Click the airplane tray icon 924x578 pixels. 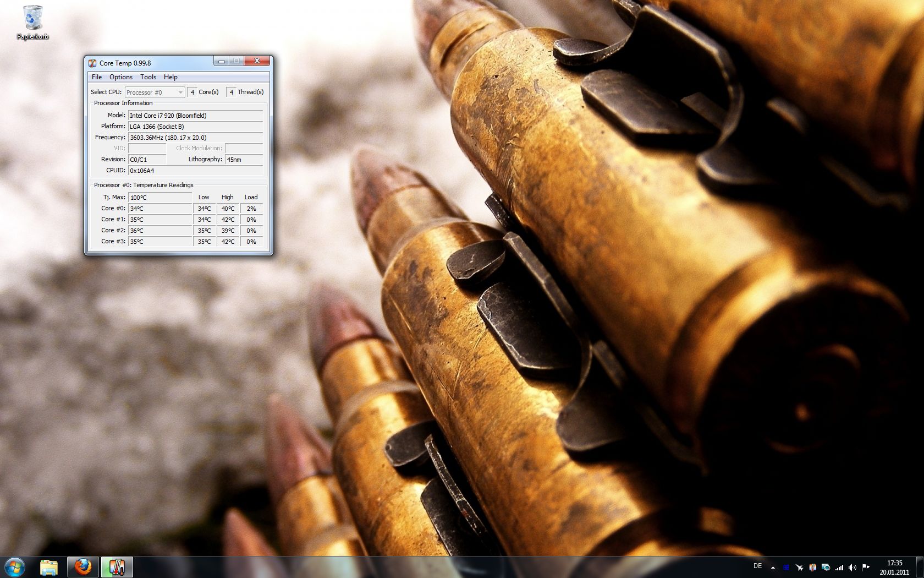pos(799,567)
